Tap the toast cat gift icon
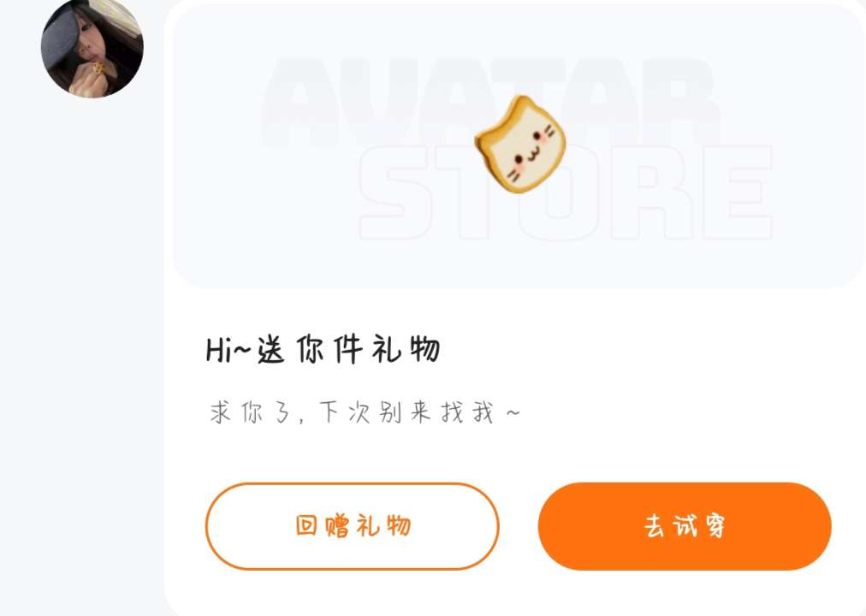 (520, 144)
